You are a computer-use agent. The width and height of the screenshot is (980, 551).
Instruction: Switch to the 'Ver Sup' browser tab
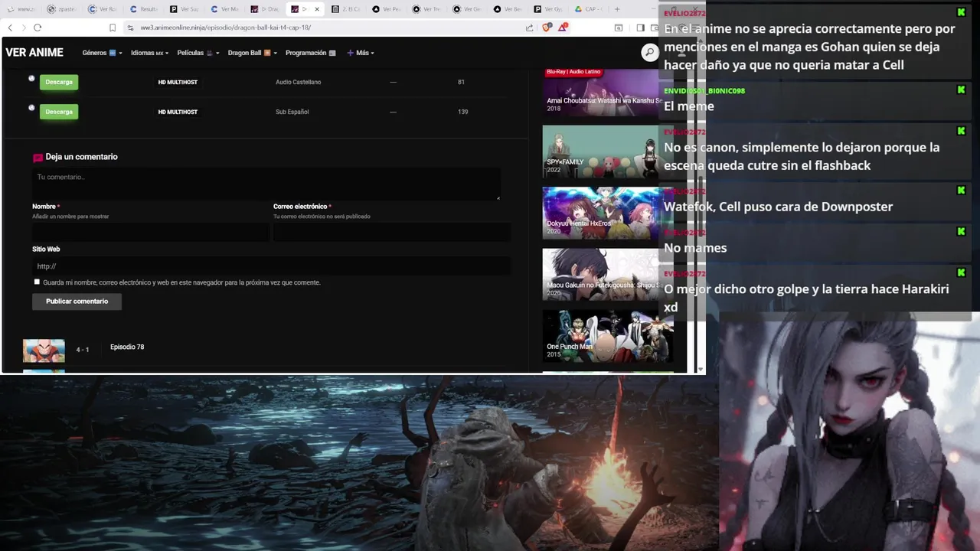(x=185, y=9)
